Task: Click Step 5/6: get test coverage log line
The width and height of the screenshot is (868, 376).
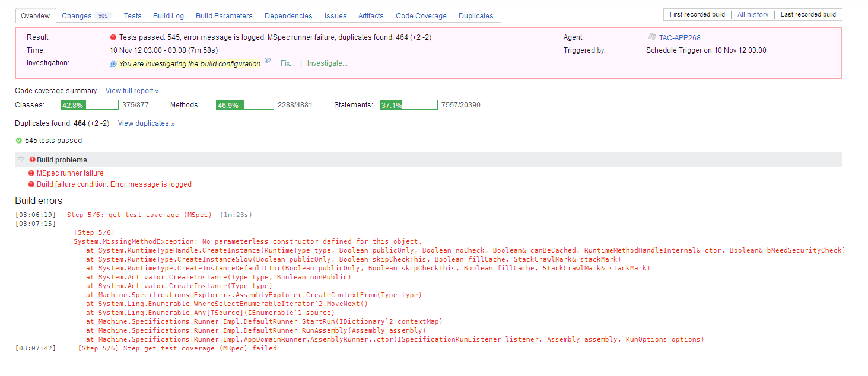Action: pos(139,215)
